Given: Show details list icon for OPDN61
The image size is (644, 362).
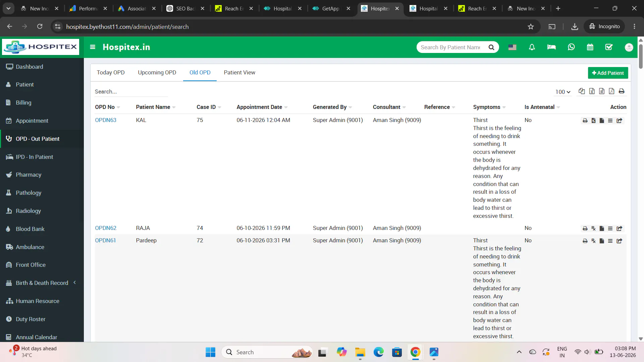Looking at the screenshot, I should coord(610,241).
